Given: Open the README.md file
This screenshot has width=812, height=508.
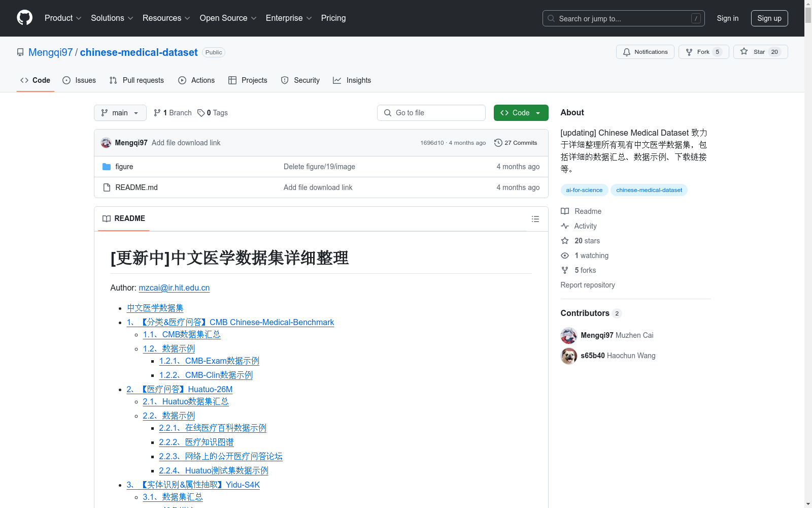Looking at the screenshot, I should point(137,187).
